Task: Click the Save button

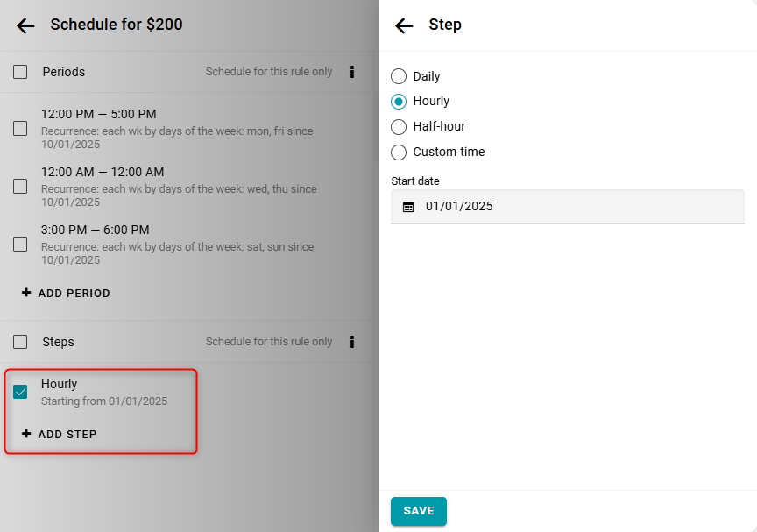Action: 418,511
